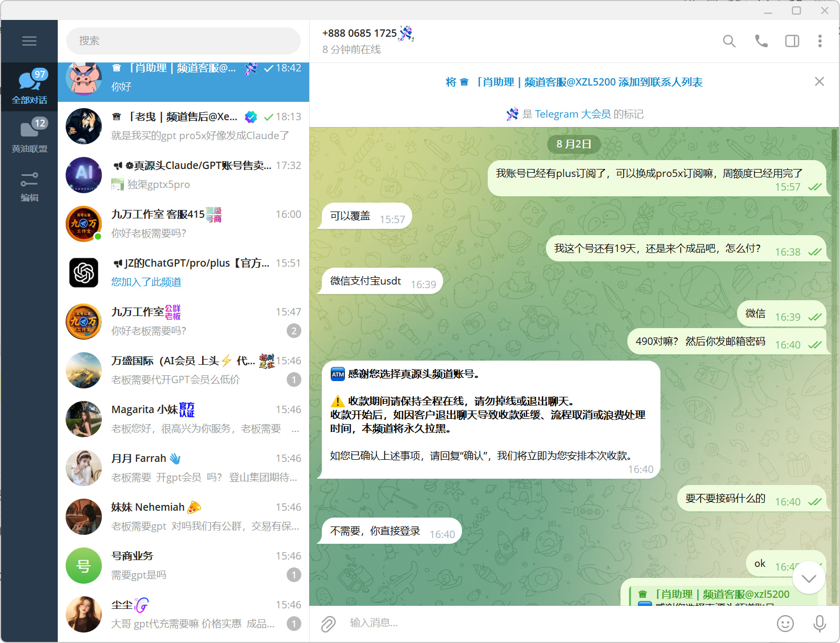This screenshot has height=643, width=840.
Task: Open the Magarita 小妹 chat
Action: pos(183,419)
